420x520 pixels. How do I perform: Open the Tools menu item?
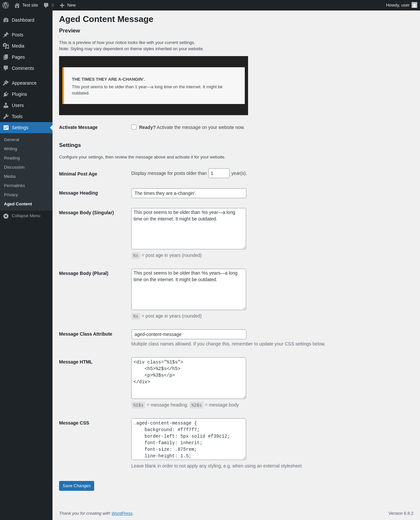[26, 116]
